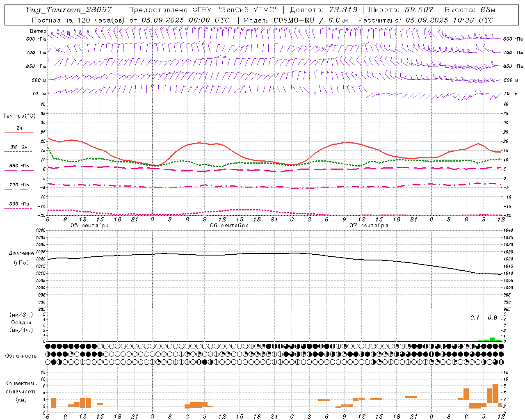Select the 'Высота: 63м' elevation text
Screen dimensions: 525x420
(470, 10)
